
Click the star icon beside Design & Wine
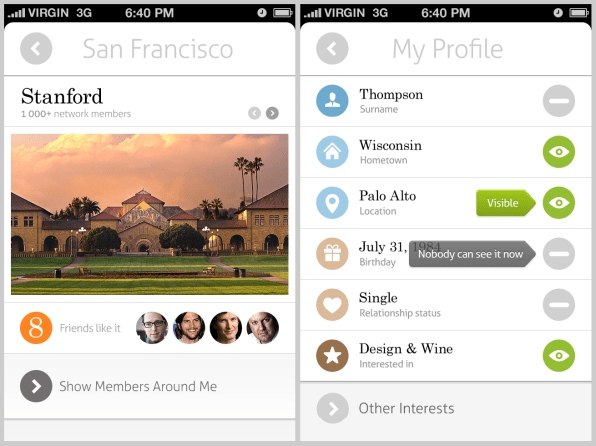pyautogui.click(x=332, y=356)
